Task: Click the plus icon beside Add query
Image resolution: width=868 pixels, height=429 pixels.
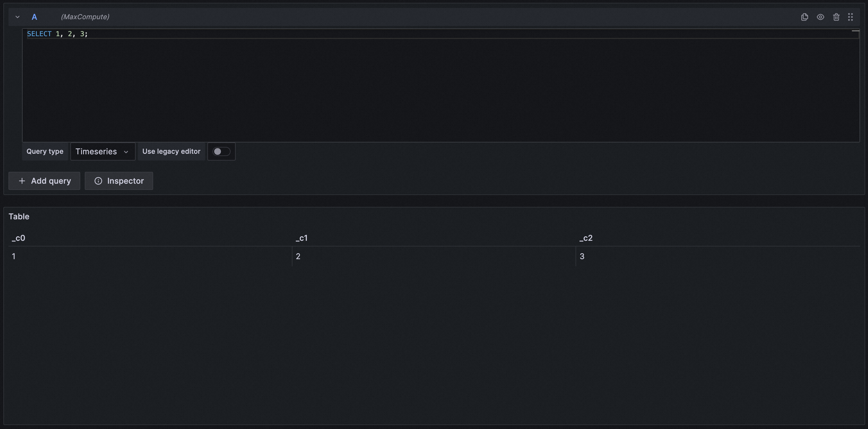Action: 22,181
